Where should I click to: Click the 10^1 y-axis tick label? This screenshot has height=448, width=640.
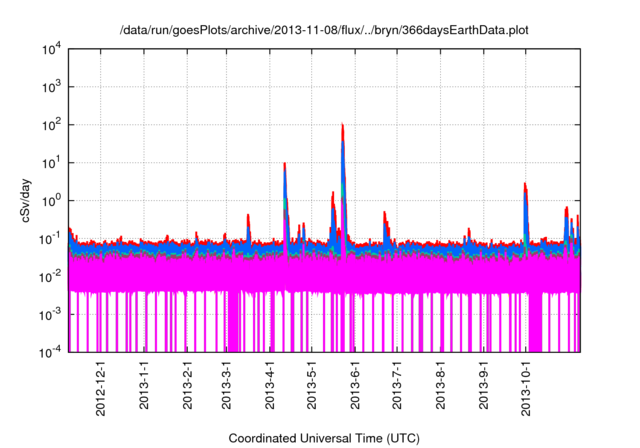(52, 162)
